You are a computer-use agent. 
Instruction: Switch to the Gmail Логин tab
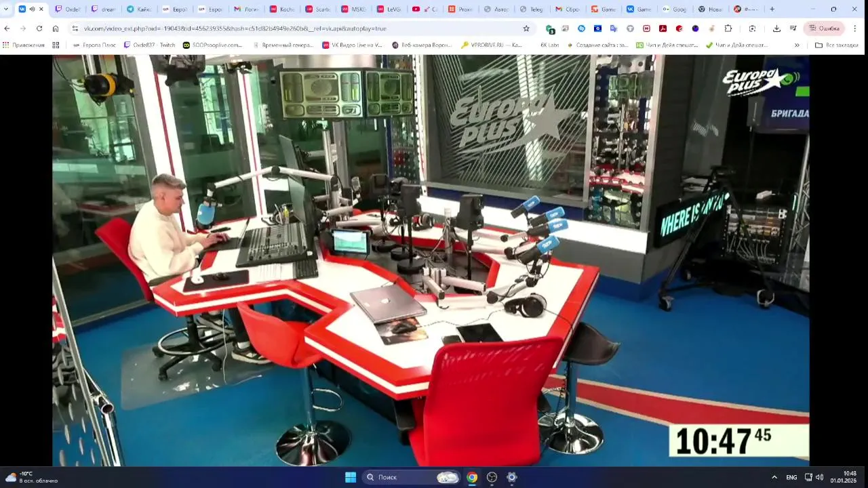(x=246, y=9)
